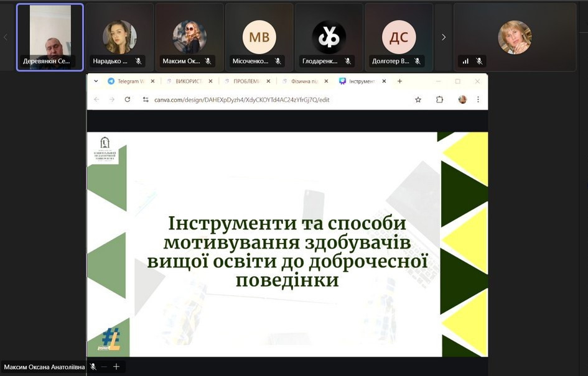
Task: Click muted microphone icon on Нарадько tile
Action: coord(138,61)
